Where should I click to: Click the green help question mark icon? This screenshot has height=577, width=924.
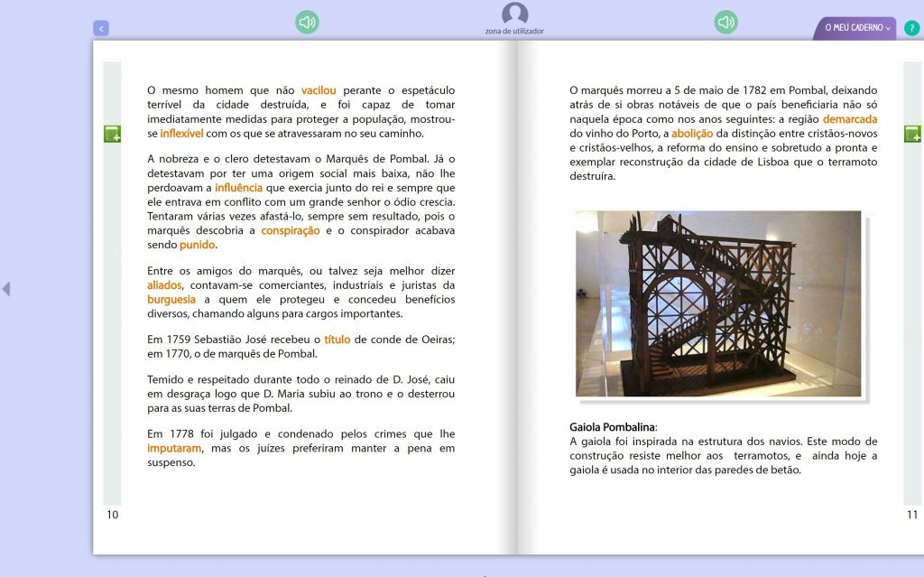click(x=911, y=28)
